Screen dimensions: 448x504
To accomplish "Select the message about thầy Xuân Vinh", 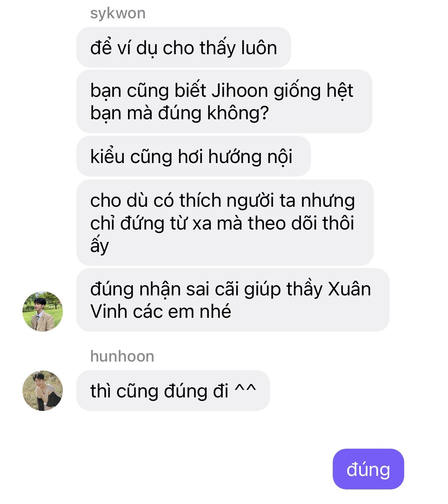I will tap(233, 300).
